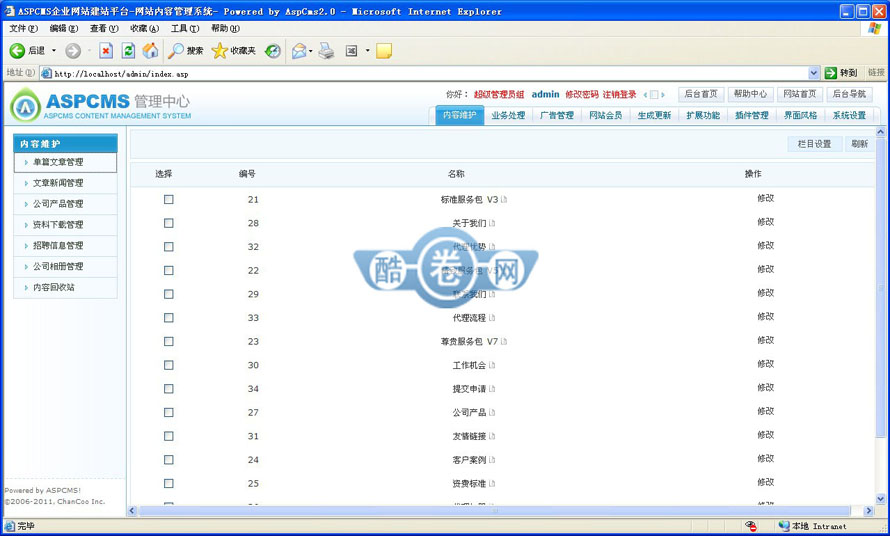Image resolution: width=890 pixels, height=536 pixels.
Task: Click the 栏目设置 button
Action: point(815,144)
